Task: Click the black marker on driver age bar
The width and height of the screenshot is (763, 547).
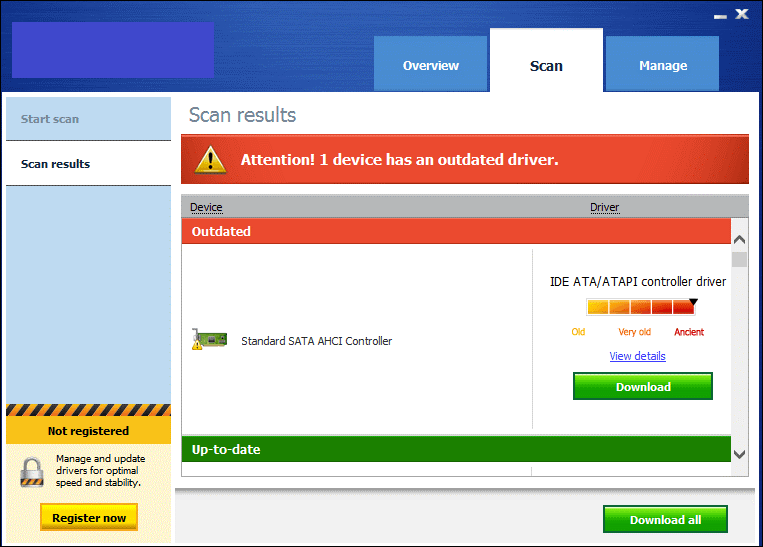Action: 693,302
